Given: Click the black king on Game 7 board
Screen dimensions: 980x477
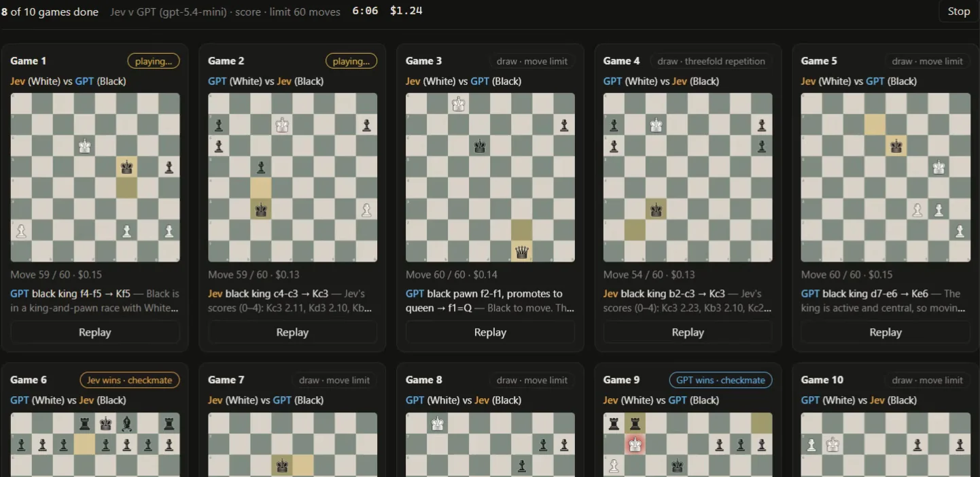Looking at the screenshot, I should click(282, 466).
